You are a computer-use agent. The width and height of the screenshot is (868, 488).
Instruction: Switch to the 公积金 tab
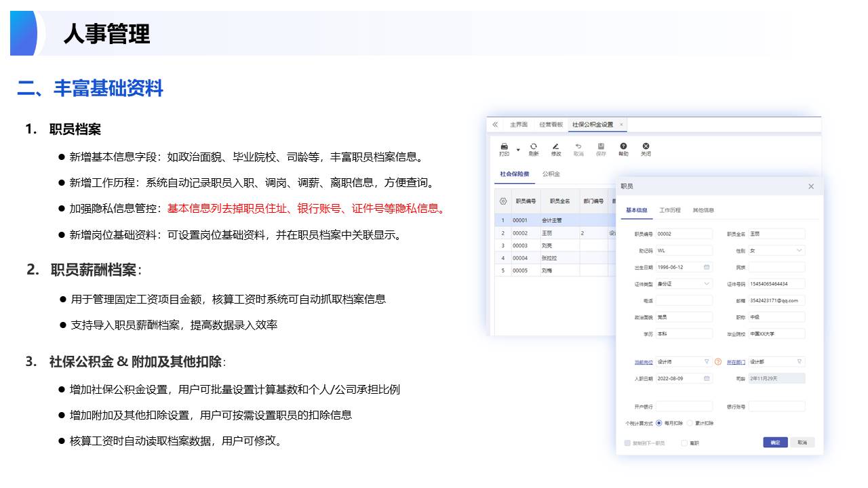point(551,174)
